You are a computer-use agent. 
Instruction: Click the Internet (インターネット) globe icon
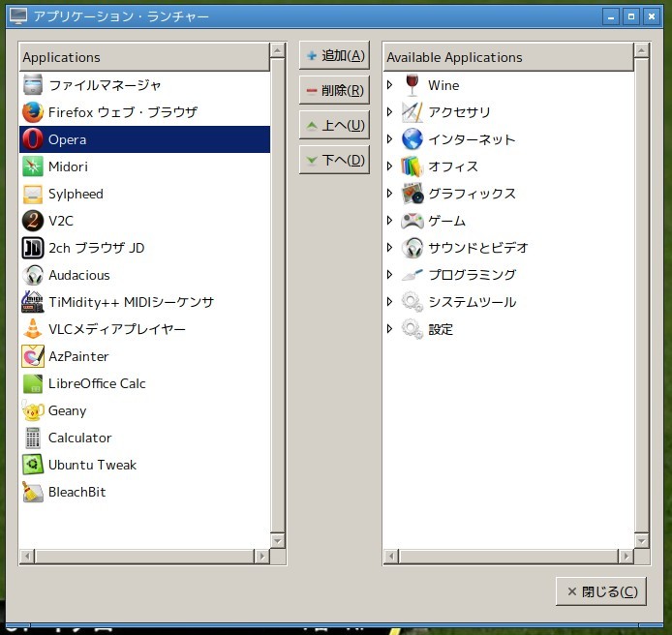tap(412, 139)
